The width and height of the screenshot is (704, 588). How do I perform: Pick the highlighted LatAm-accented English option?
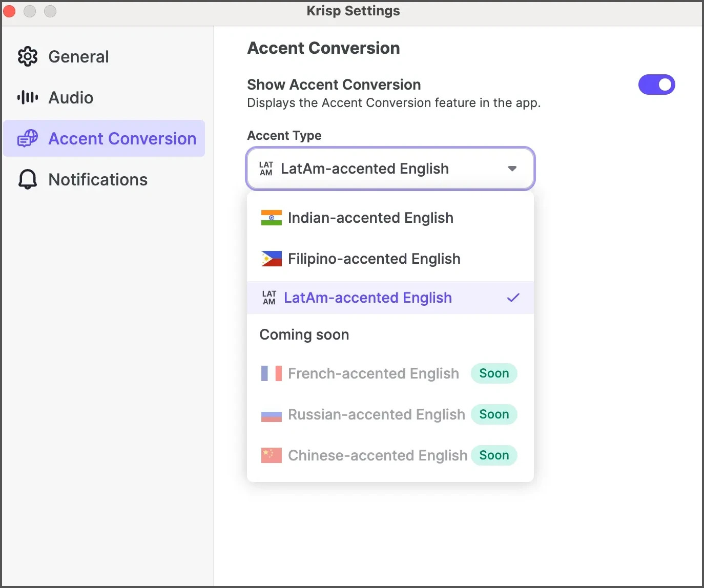coord(367,298)
